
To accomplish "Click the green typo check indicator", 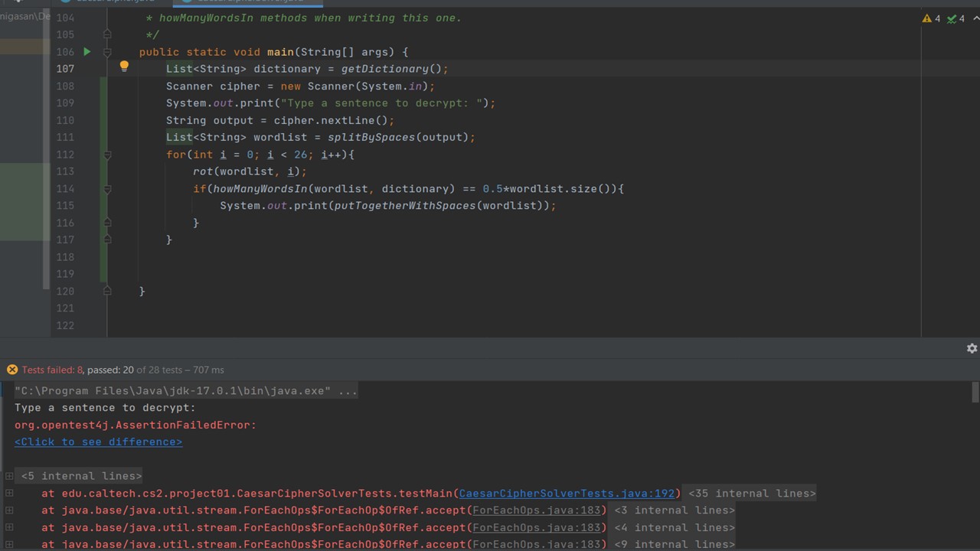I will [955, 18].
